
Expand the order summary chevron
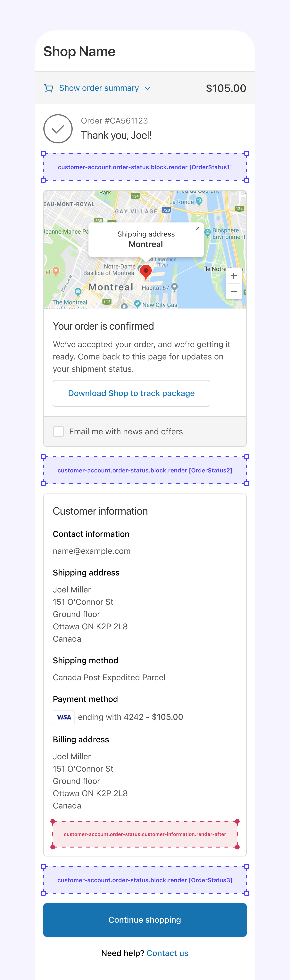(x=148, y=89)
